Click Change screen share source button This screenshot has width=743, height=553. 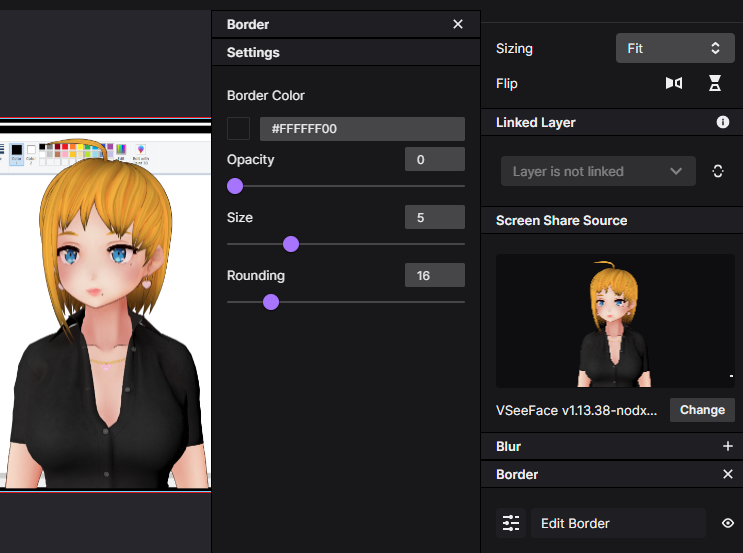[x=702, y=410]
